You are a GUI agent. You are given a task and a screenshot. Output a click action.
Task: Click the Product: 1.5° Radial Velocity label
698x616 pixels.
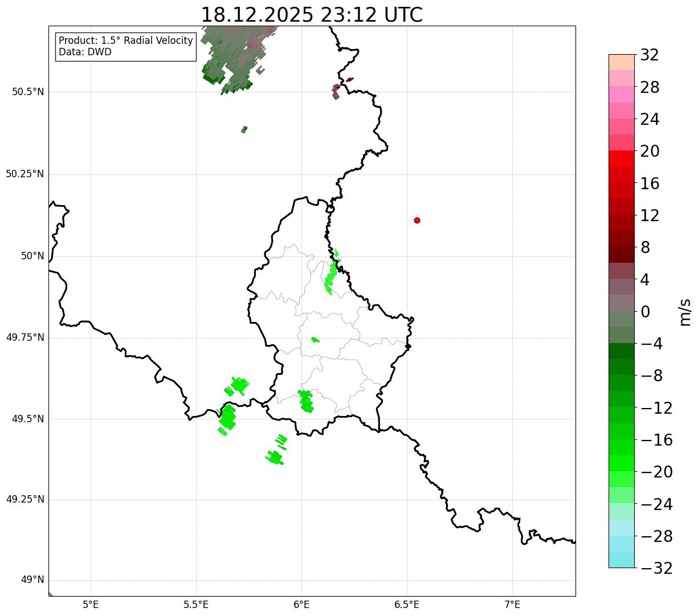coord(126,41)
